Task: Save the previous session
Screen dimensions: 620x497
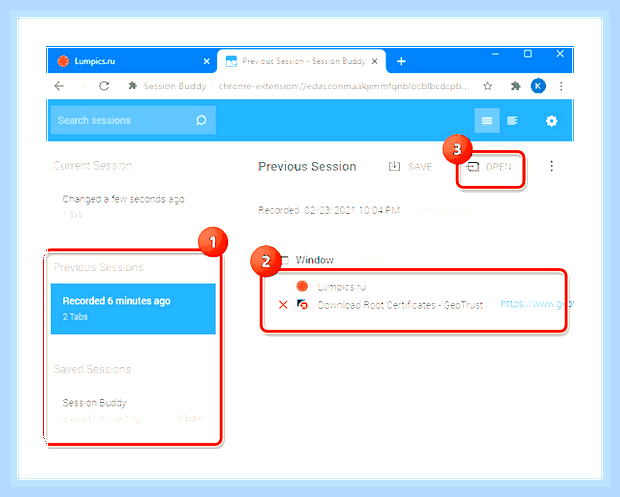Action: pyautogui.click(x=410, y=166)
